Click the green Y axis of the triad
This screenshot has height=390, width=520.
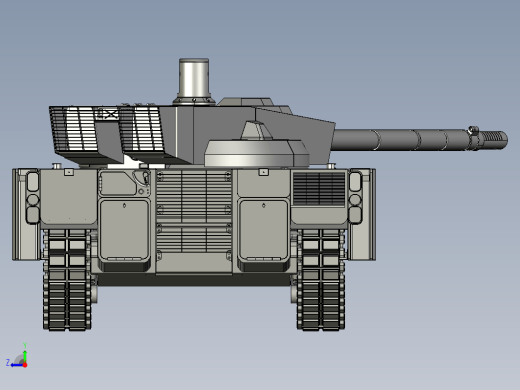pos(25,355)
